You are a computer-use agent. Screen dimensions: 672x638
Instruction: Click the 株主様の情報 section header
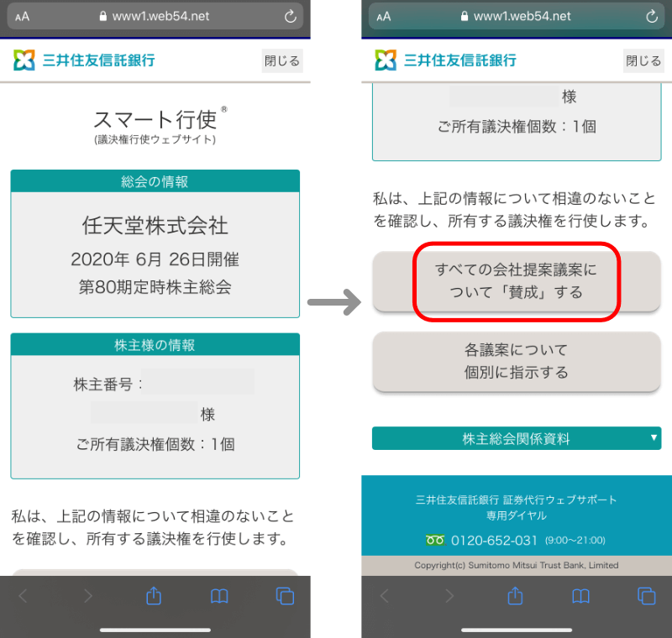tap(155, 345)
